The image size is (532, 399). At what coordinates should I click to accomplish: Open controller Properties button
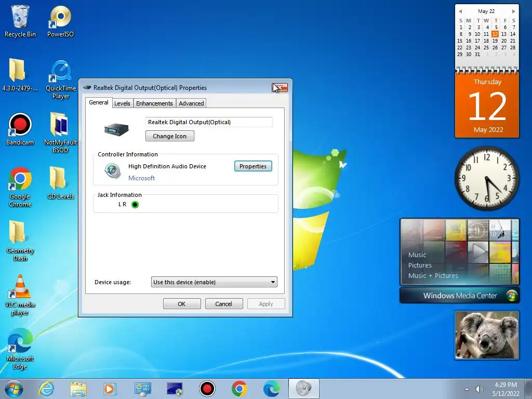(x=253, y=166)
